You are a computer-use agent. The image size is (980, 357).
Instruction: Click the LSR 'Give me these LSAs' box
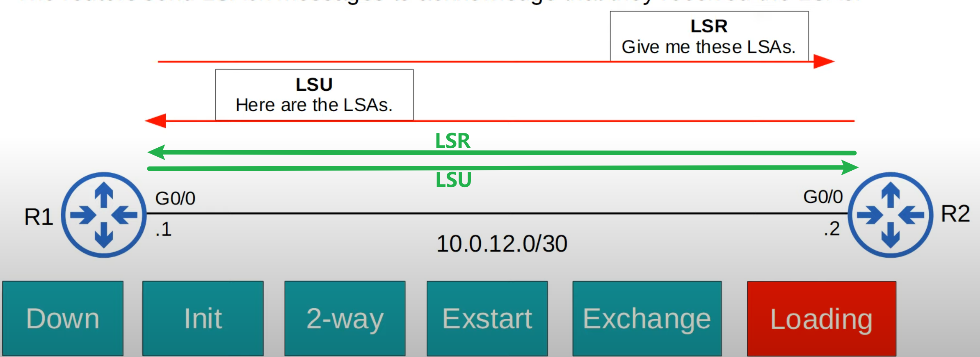709,36
